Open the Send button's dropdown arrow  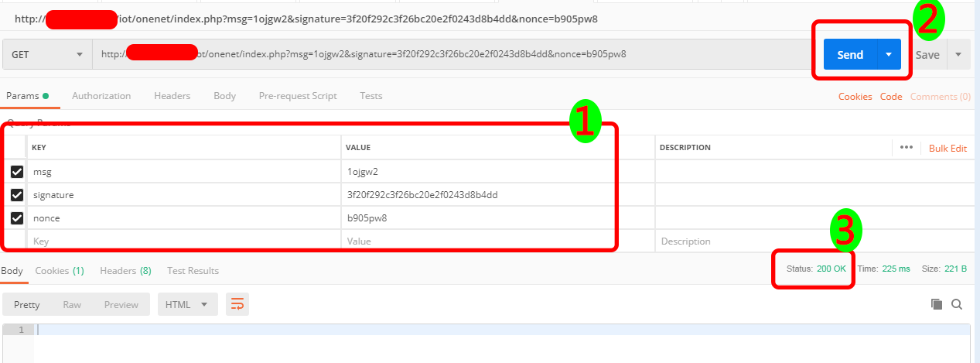click(x=889, y=55)
